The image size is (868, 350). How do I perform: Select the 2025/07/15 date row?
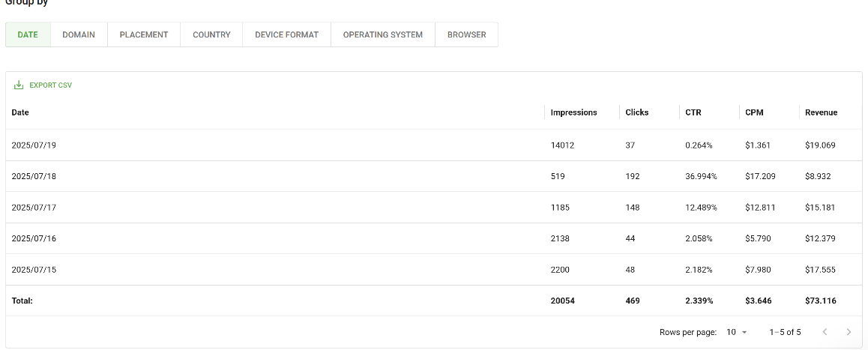tap(434, 270)
